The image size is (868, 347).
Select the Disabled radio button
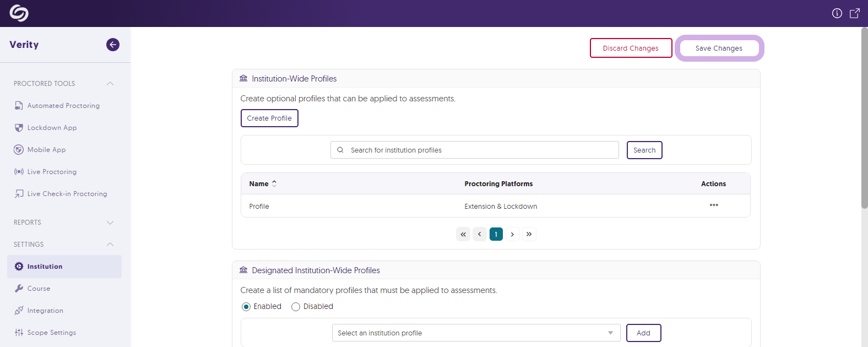(x=296, y=307)
